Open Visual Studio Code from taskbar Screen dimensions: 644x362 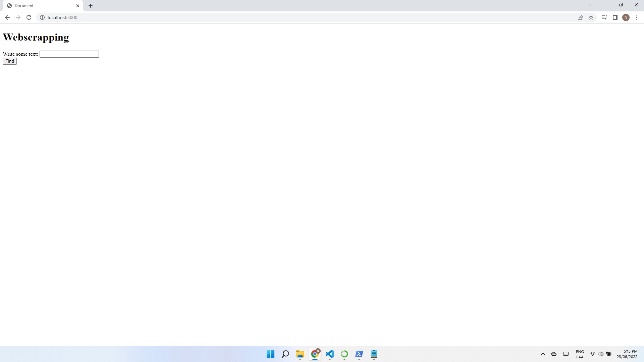(x=330, y=354)
